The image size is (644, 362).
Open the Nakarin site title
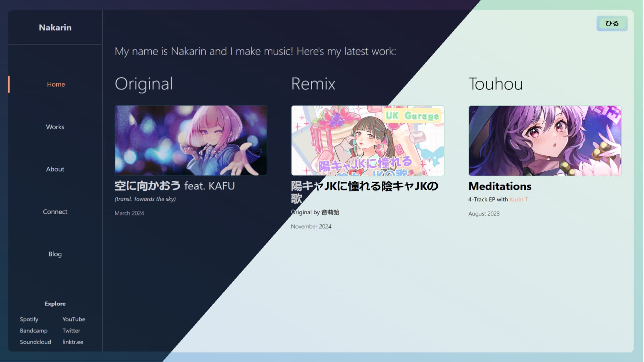click(55, 27)
